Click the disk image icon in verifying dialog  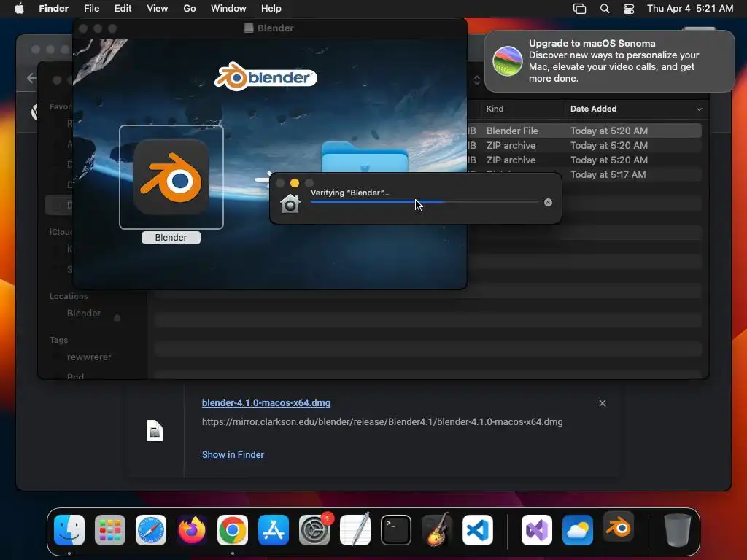coord(290,203)
